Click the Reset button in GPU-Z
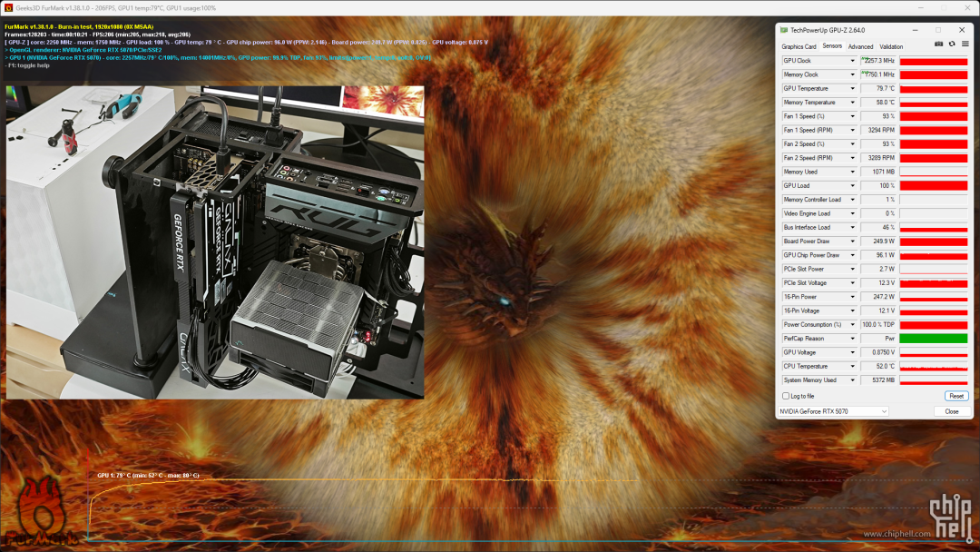This screenshot has height=552, width=980. 956,397
